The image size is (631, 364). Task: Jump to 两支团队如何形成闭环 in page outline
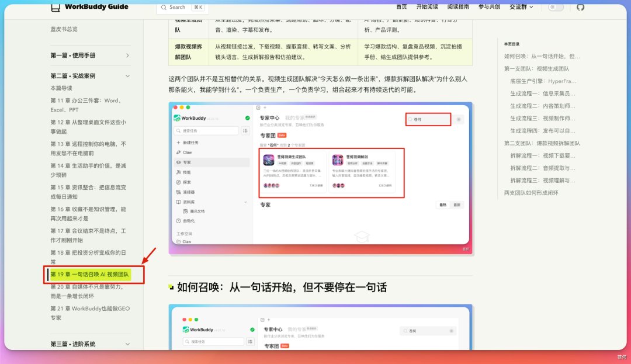point(531,193)
